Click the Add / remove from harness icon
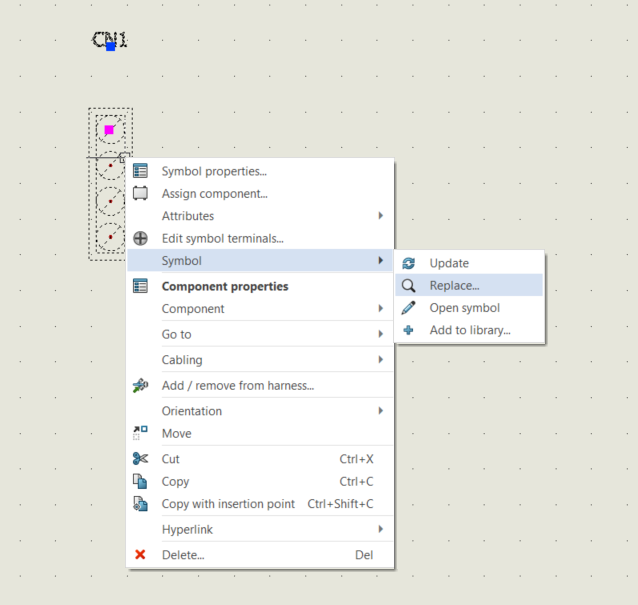Viewport: 638px width, 605px height. tap(140, 385)
